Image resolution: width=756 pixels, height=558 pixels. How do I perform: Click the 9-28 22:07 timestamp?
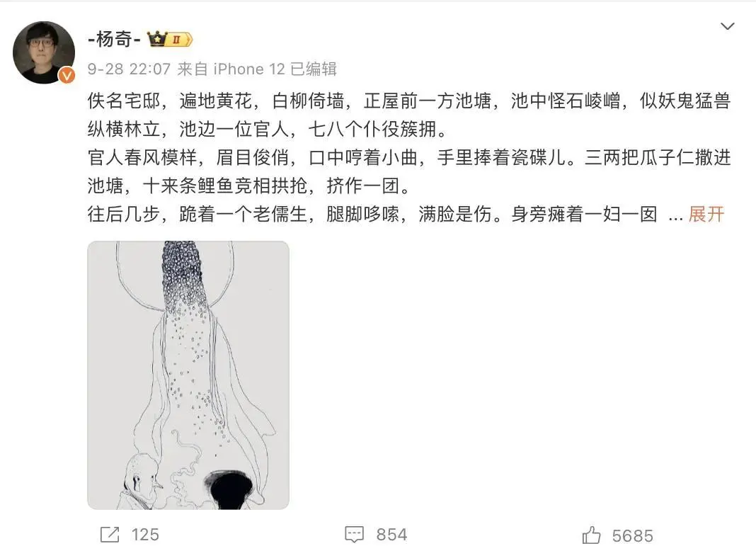click(x=130, y=69)
